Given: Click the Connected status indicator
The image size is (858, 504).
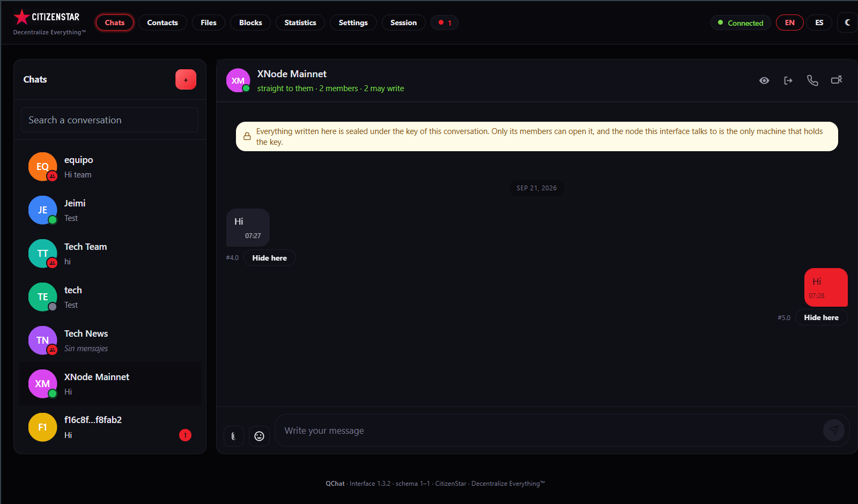Looking at the screenshot, I should [741, 23].
